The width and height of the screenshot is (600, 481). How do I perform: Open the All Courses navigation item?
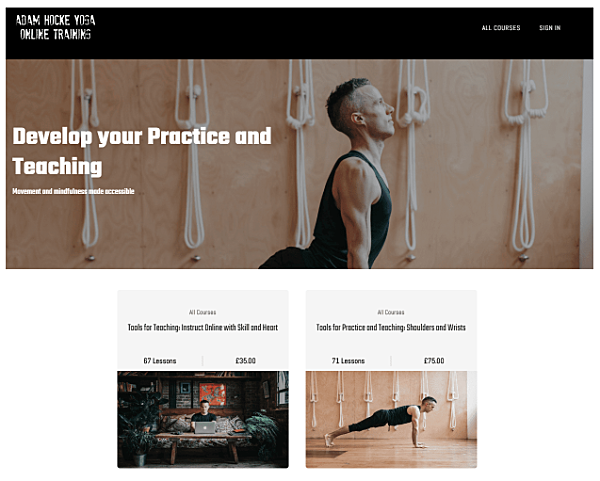501,28
